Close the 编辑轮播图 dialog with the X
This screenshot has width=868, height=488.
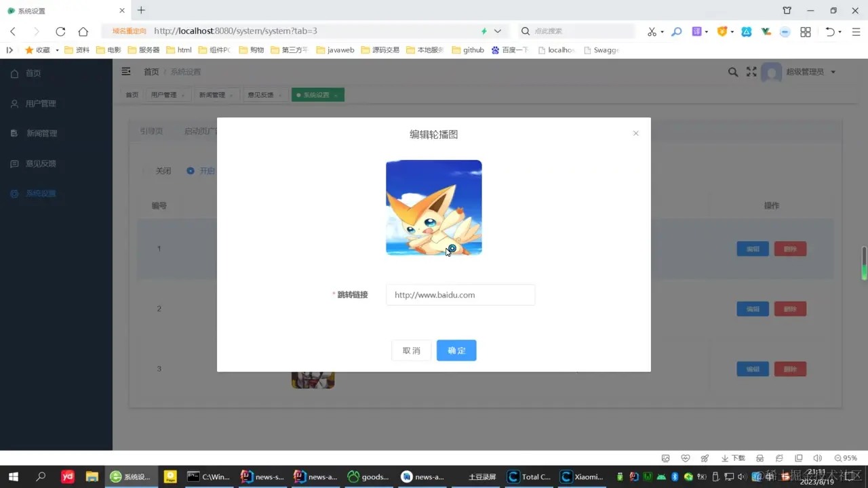[635, 134]
